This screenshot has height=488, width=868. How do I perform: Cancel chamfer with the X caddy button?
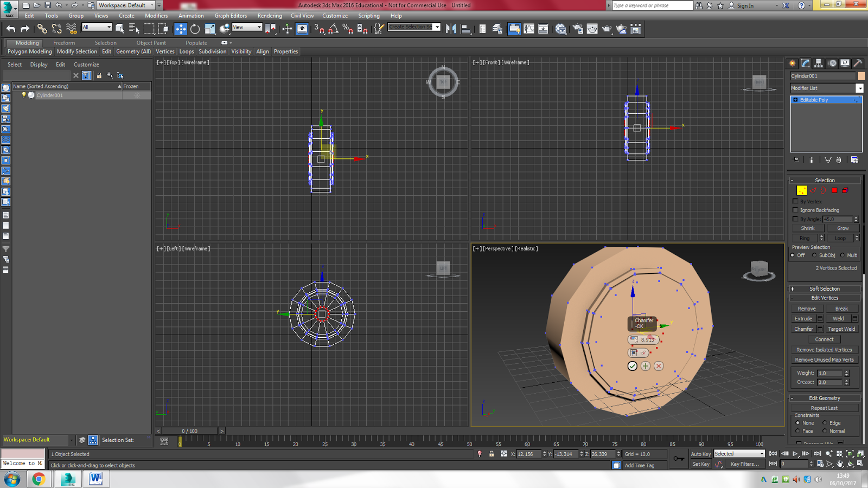[x=659, y=366]
